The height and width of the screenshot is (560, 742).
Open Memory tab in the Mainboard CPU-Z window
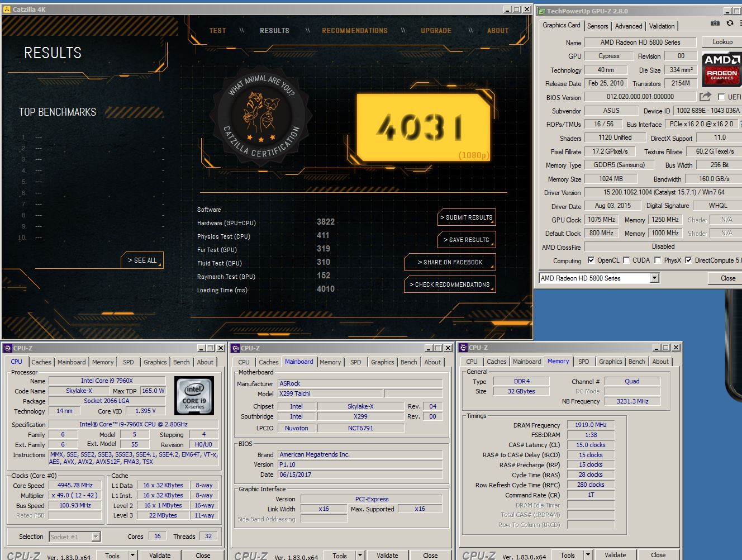click(330, 362)
